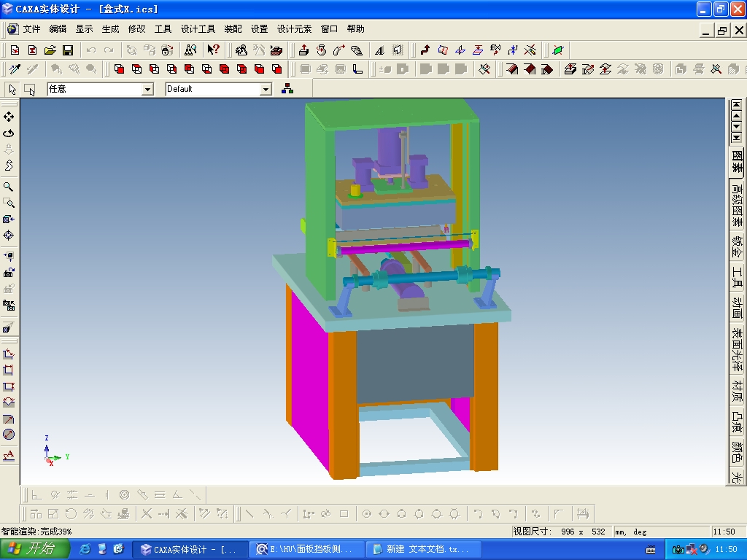This screenshot has height=560, width=747.
Task: Switch to the 高级图素 catalog tab
Action: click(x=737, y=205)
